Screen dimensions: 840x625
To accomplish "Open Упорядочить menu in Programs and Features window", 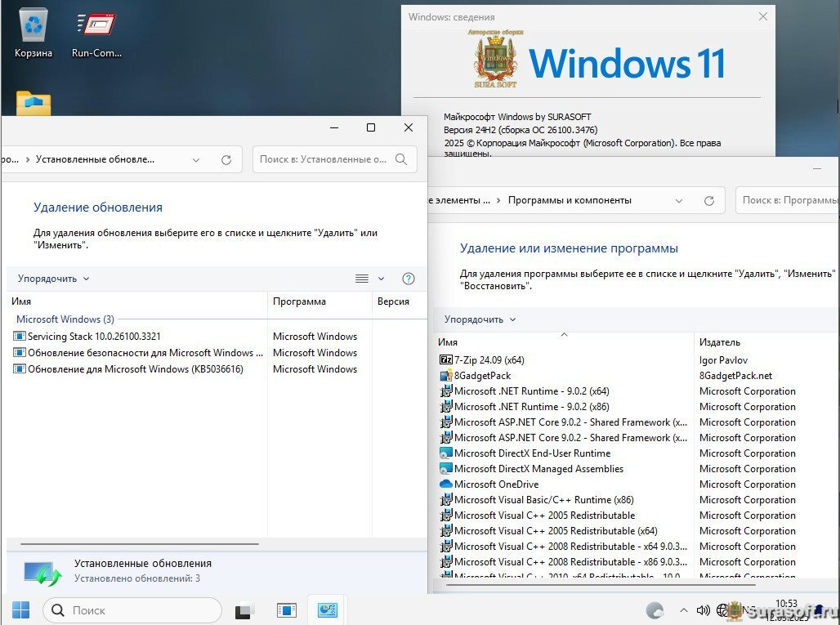I will tap(480, 319).
